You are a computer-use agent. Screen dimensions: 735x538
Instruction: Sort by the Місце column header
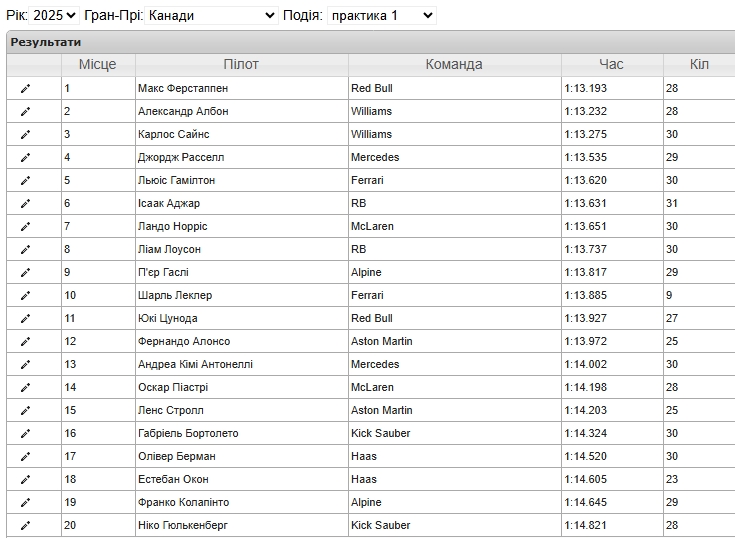(98, 64)
